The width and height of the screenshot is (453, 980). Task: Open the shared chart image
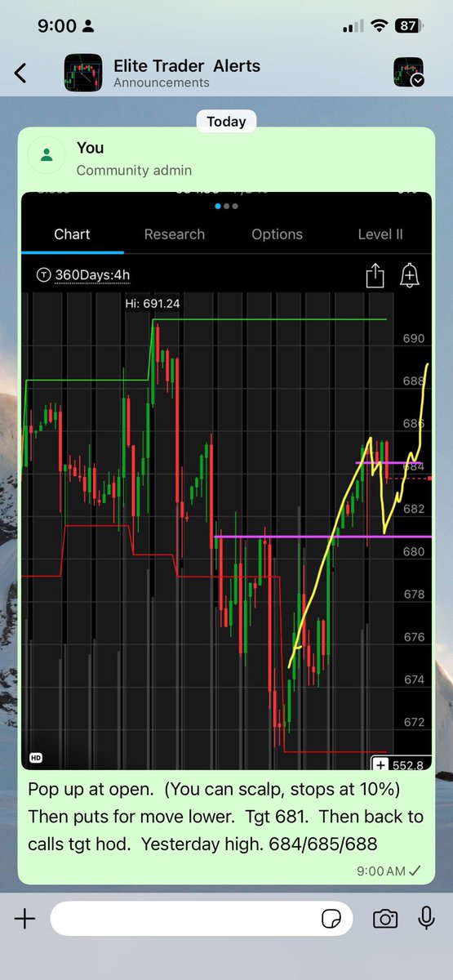click(226, 483)
